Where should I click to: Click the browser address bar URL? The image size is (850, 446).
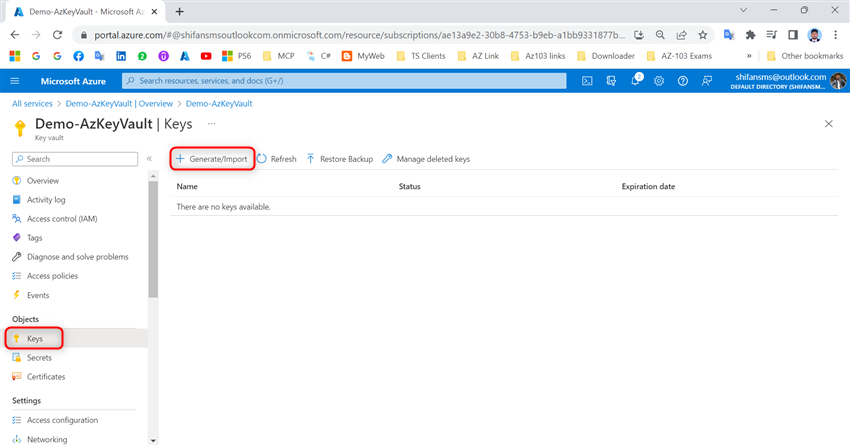coord(359,35)
